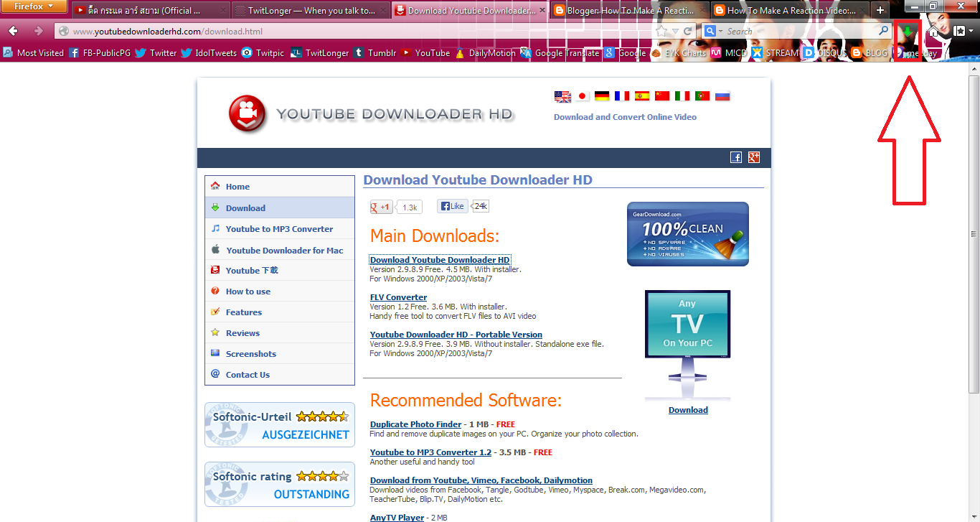The height and width of the screenshot is (522, 980).
Task: Click the Youtube Downloader HD logo
Action: click(371, 114)
